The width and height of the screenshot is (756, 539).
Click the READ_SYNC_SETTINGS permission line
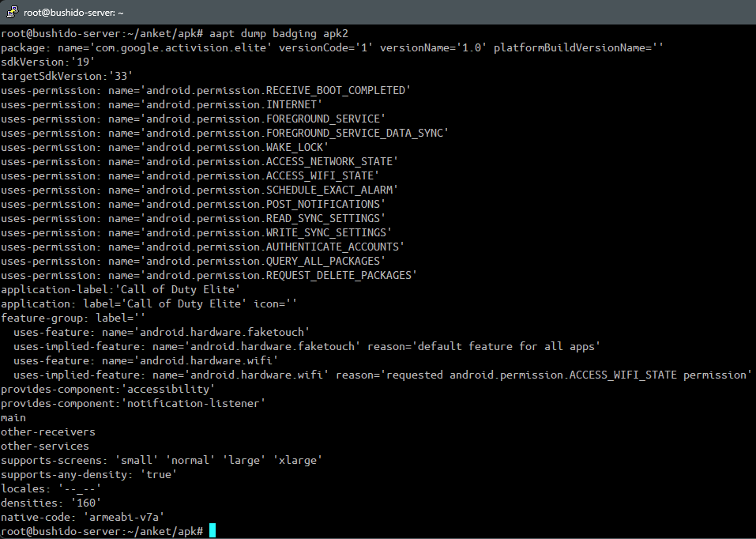pyautogui.click(x=194, y=219)
